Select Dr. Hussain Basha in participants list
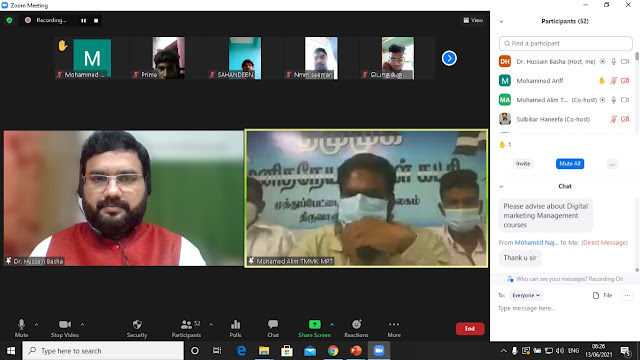This screenshot has height=360, width=640. [564, 62]
